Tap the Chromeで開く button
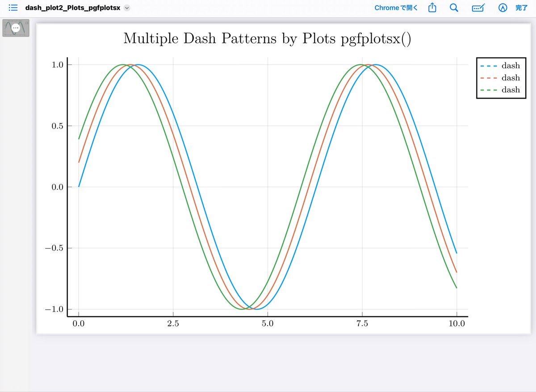 point(396,8)
